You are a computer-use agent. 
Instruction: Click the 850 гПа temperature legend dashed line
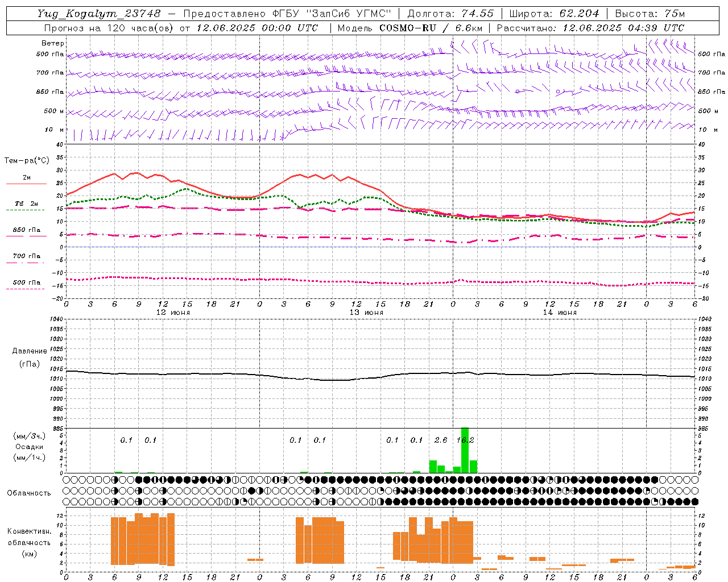pyautogui.click(x=25, y=236)
